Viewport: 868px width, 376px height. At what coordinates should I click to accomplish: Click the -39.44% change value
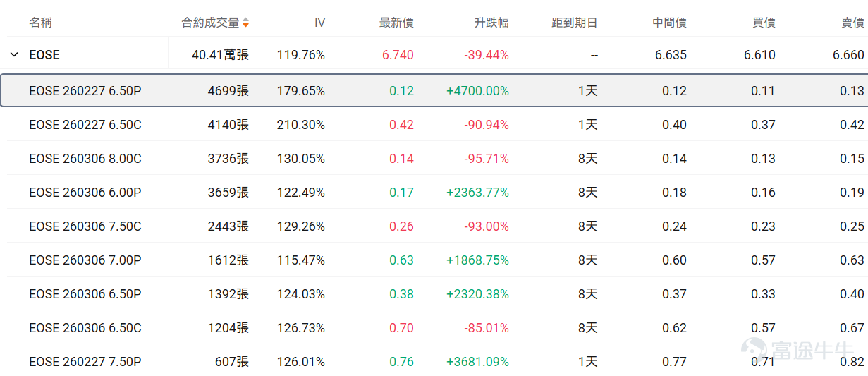(487, 55)
